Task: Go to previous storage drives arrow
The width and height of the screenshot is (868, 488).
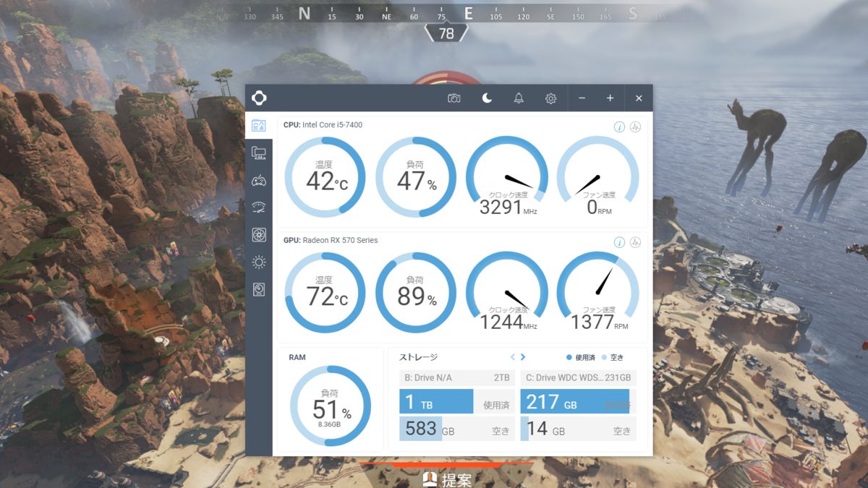Action: pos(513,357)
